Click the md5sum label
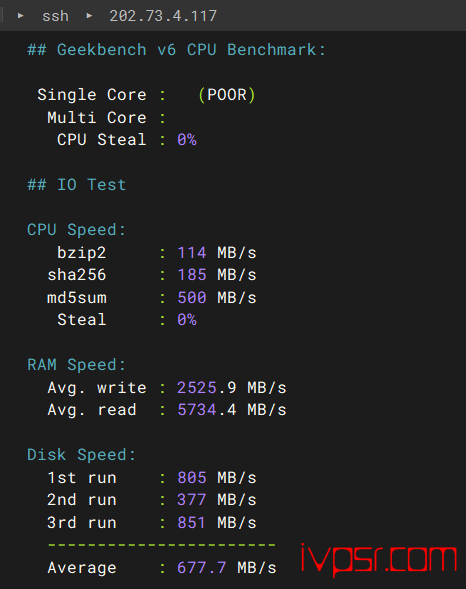 click(77, 298)
